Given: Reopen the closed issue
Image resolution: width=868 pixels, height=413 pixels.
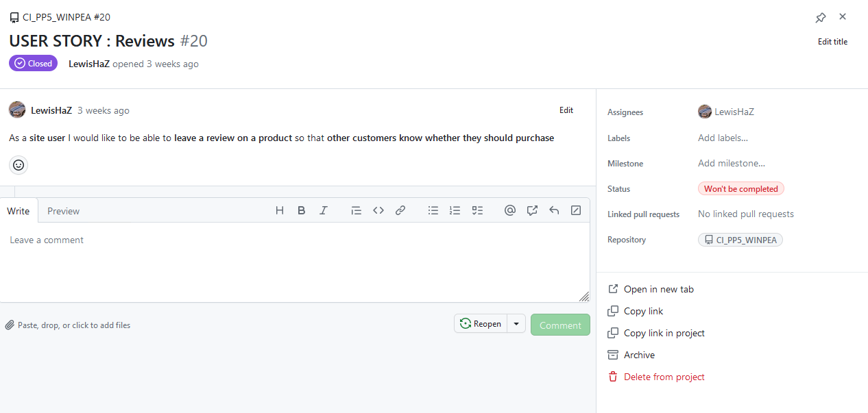Looking at the screenshot, I should point(481,324).
